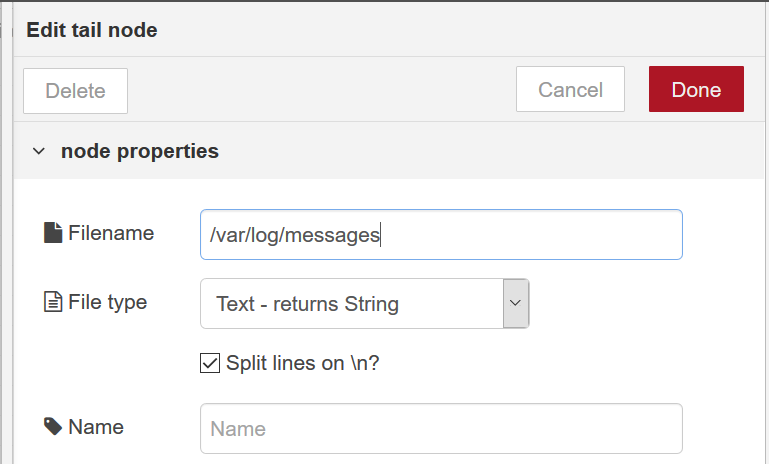Click the node properties section header text
The image size is (769, 464).
pyautogui.click(x=140, y=151)
